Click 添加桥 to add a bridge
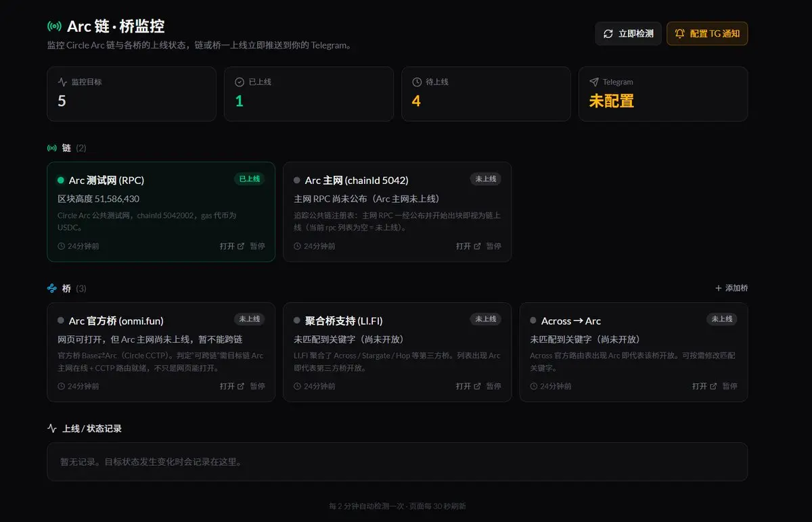The image size is (812, 522). click(x=731, y=288)
